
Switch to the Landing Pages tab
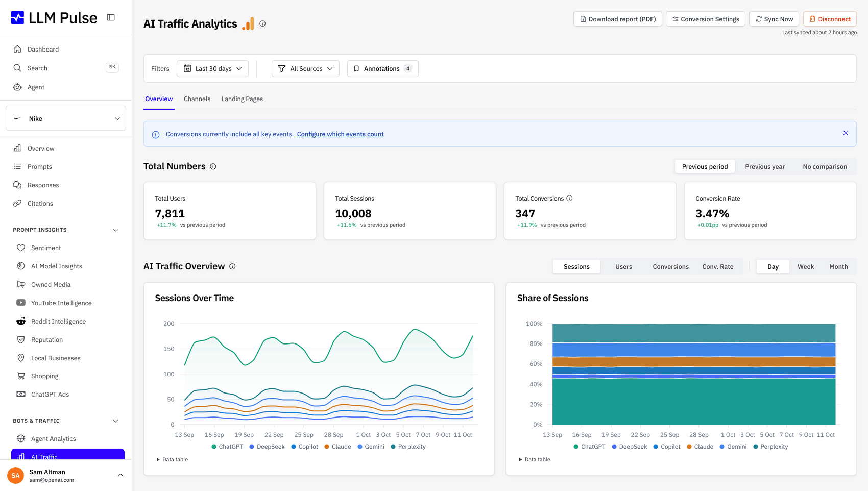coord(242,99)
